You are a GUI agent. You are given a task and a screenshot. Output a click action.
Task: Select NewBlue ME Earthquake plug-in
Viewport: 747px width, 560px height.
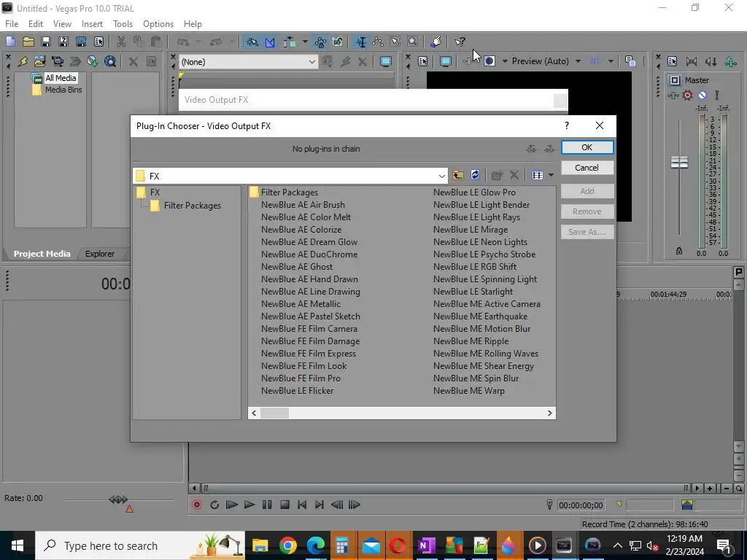pos(480,316)
